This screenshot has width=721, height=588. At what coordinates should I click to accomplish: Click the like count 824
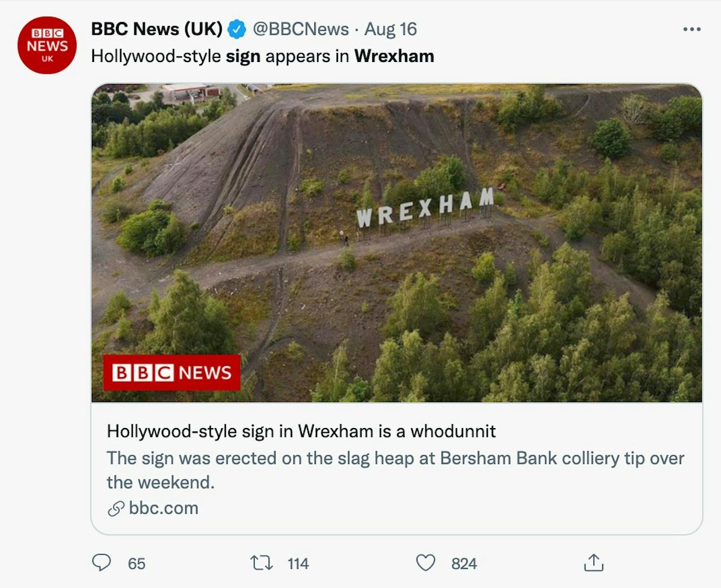click(464, 564)
